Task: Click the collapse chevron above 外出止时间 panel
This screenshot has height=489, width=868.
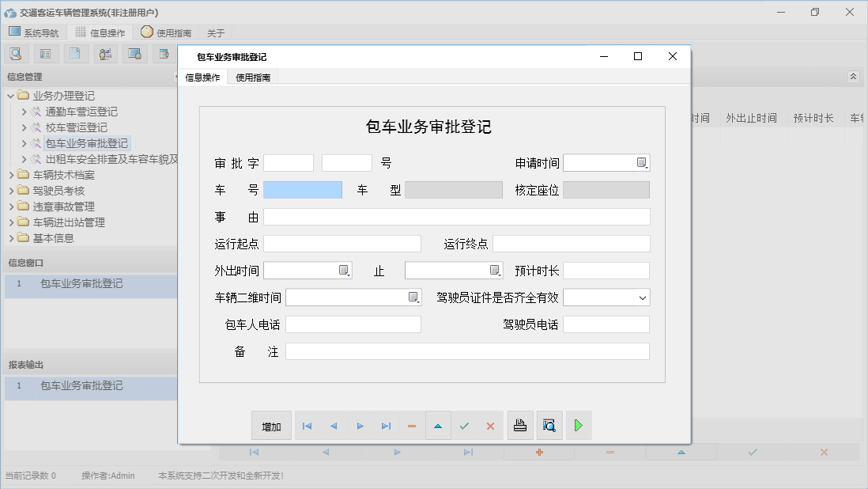Action: pos(853,78)
